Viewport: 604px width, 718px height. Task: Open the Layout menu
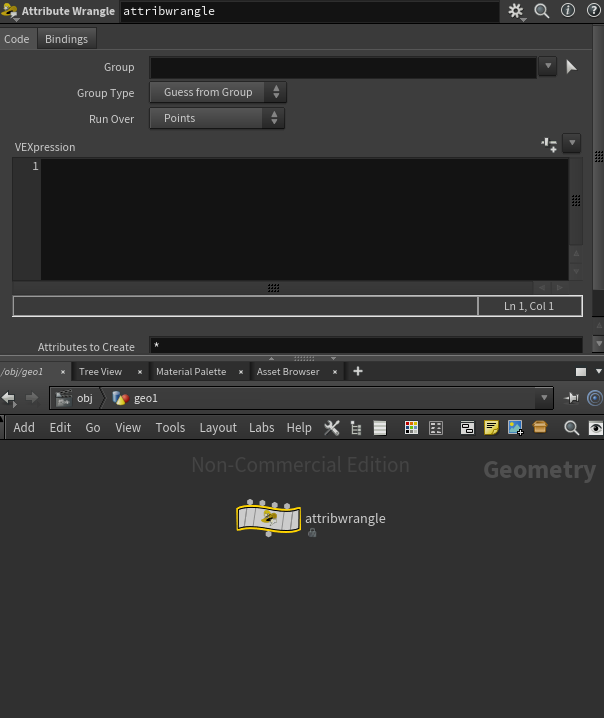pos(218,428)
